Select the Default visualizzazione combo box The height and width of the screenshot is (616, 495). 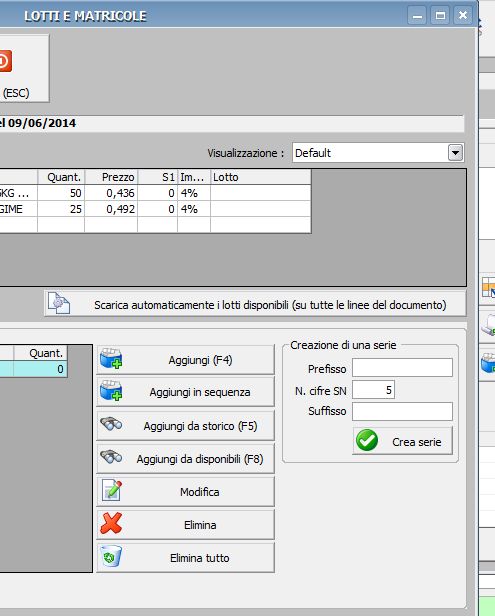coord(378,152)
